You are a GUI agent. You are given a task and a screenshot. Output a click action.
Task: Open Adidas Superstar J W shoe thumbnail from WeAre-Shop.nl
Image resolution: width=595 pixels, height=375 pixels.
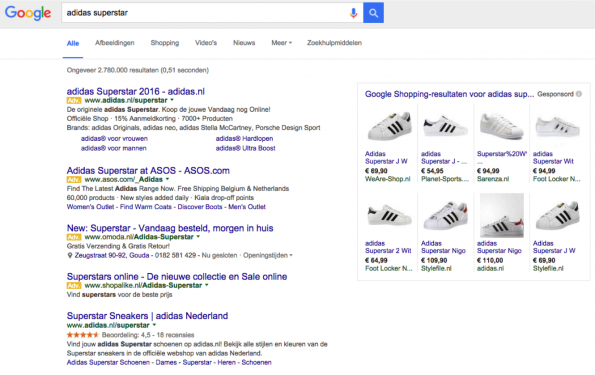point(389,126)
